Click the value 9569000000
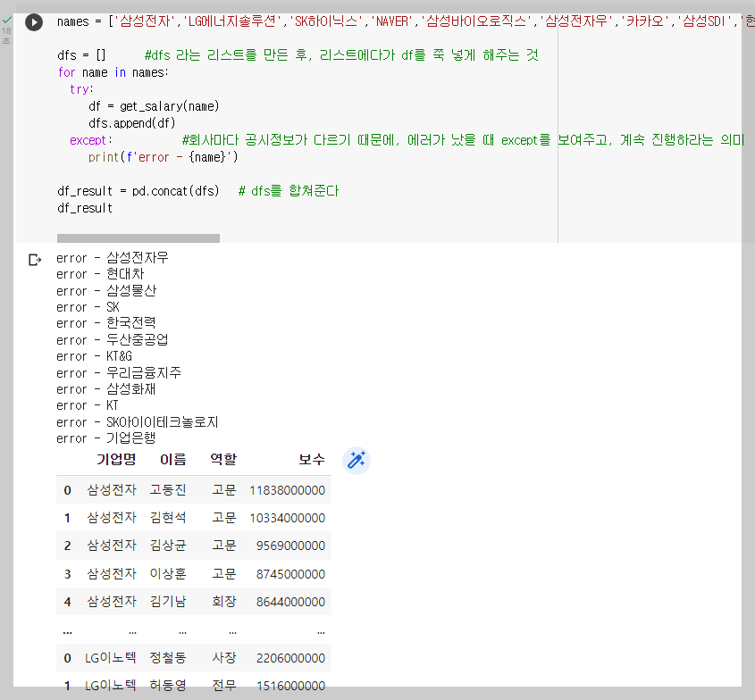 tap(290, 546)
